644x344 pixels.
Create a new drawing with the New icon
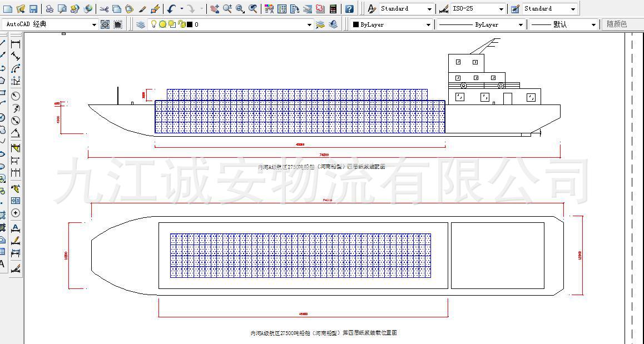click(7, 9)
